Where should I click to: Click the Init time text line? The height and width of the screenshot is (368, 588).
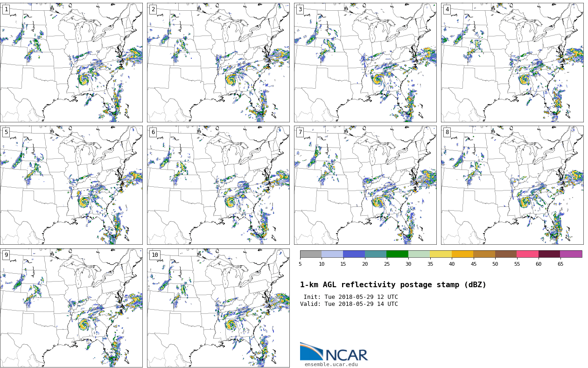350,297
